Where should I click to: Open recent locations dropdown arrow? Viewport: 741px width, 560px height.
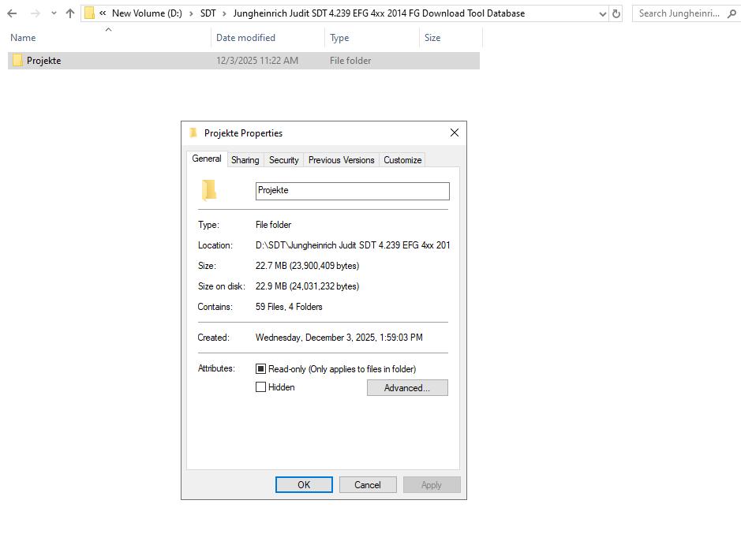tap(54, 13)
